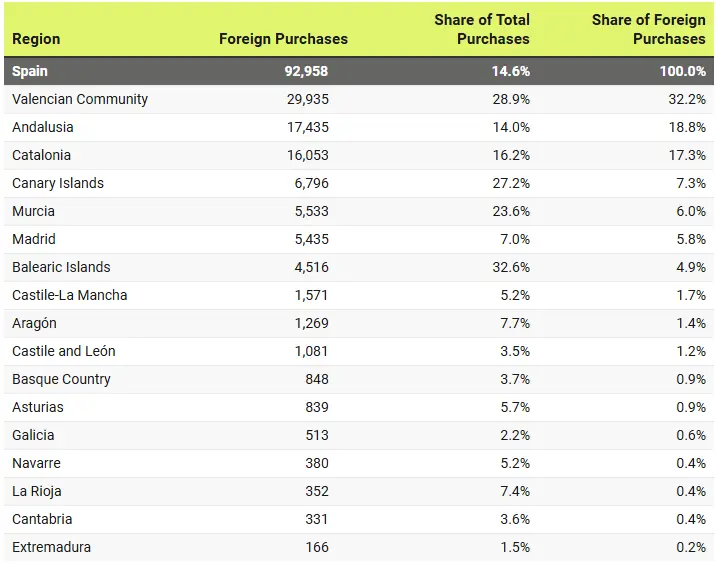Viewport: 716px width, 564px height.
Task: Click the Basque Country region cell
Action: [x=62, y=379]
